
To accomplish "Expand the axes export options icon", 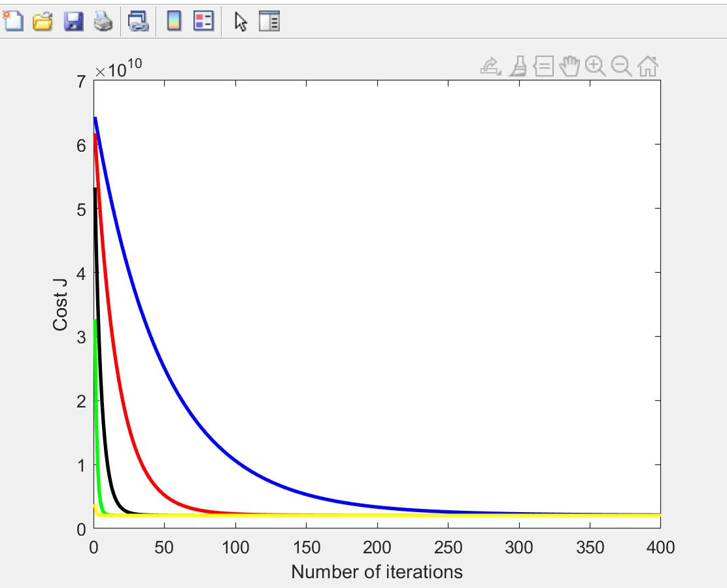I will coord(490,65).
